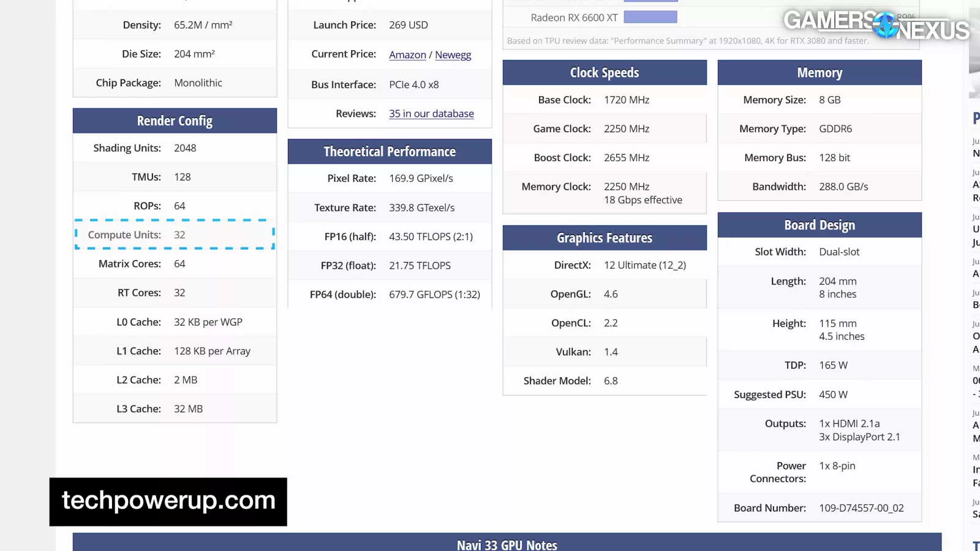Select the Board Number value 109-D74557-00_02
The image size is (980, 551).
[861, 508]
